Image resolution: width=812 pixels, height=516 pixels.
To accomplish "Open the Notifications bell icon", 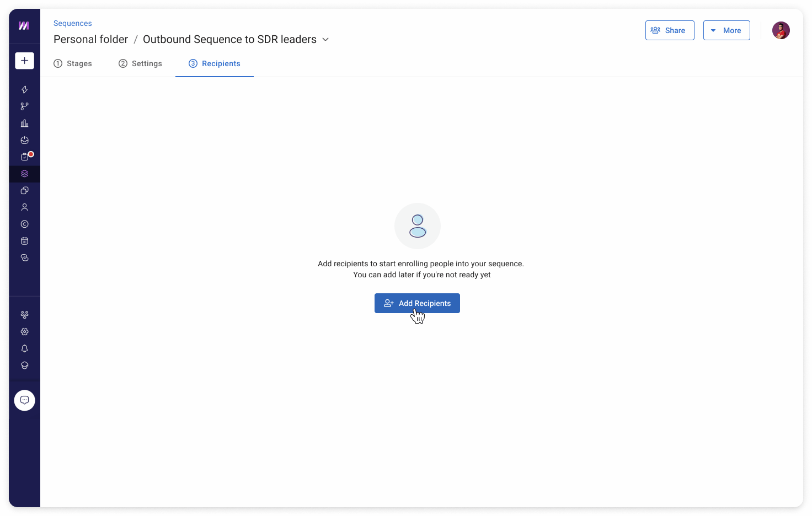I will point(24,348).
